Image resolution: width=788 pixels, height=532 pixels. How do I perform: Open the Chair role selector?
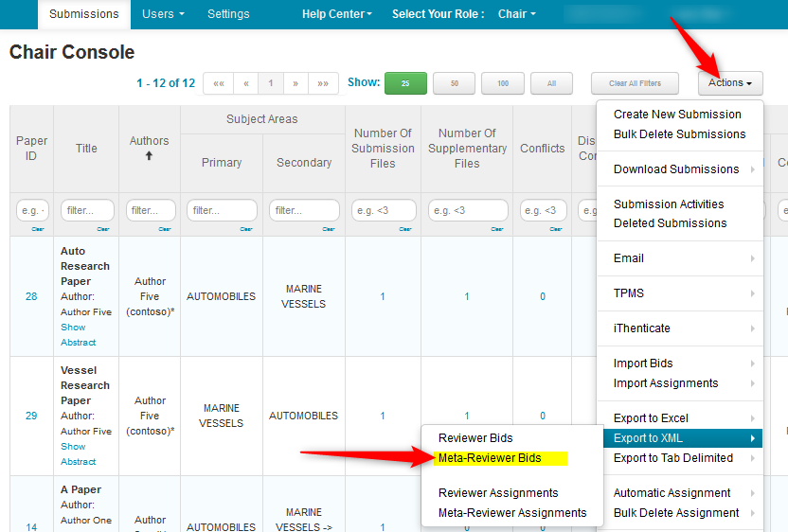click(x=516, y=14)
